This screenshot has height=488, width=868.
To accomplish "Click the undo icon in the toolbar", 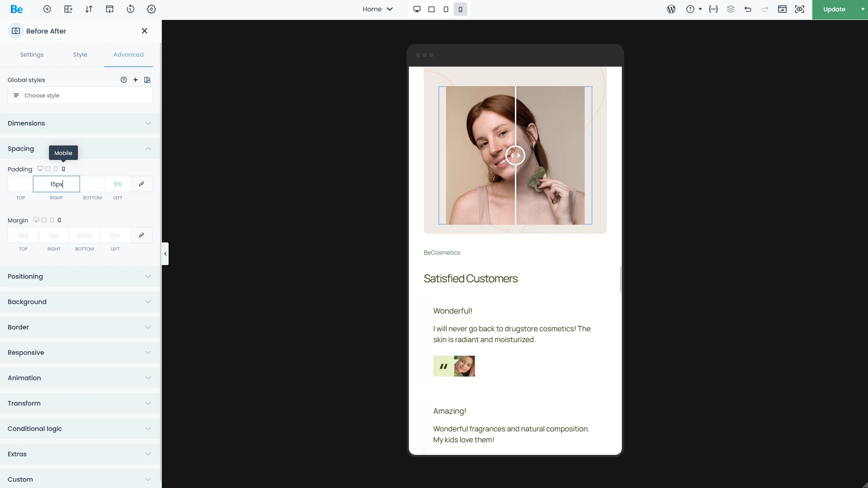I will point(748,9).
